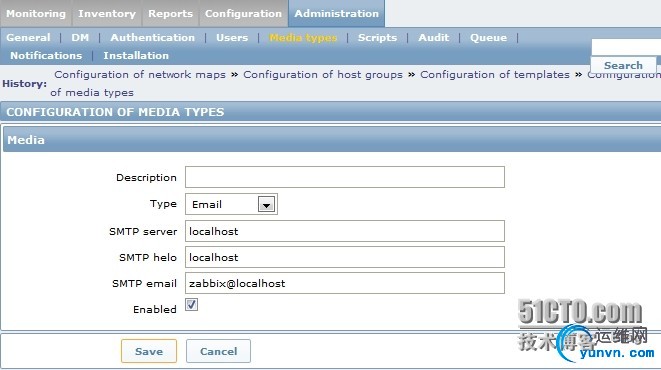Save the media type
661x370 pixels.
(x=149, y=351)
